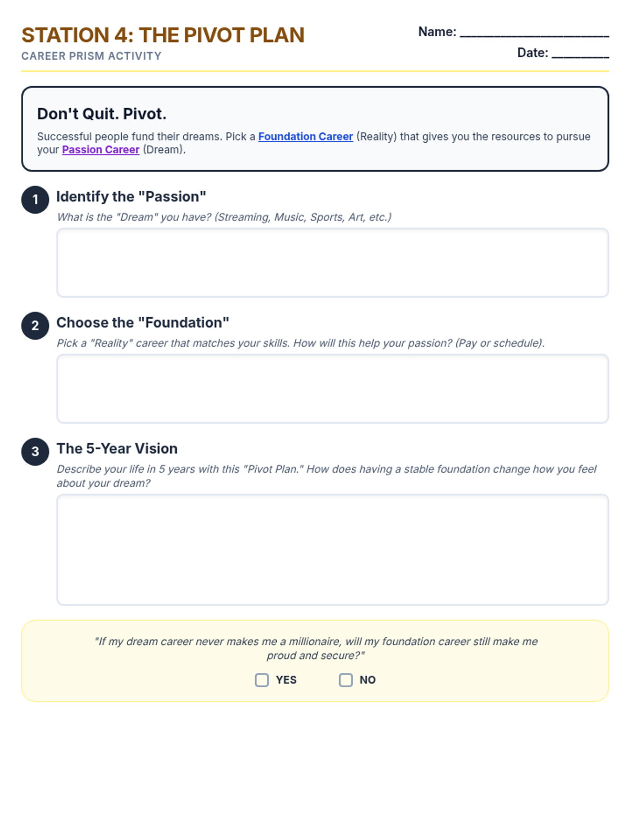Click the Don't Quit. Pivot. heading
The height and width of the screenshot is (840, 630).
pyautogui.click(x=102, y=114)
